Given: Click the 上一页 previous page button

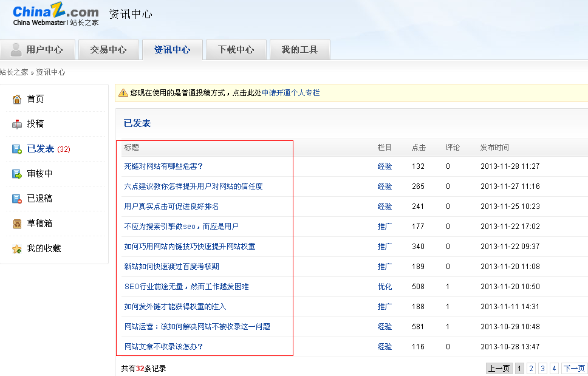Looking at the screenshot, I should point(499,368).
